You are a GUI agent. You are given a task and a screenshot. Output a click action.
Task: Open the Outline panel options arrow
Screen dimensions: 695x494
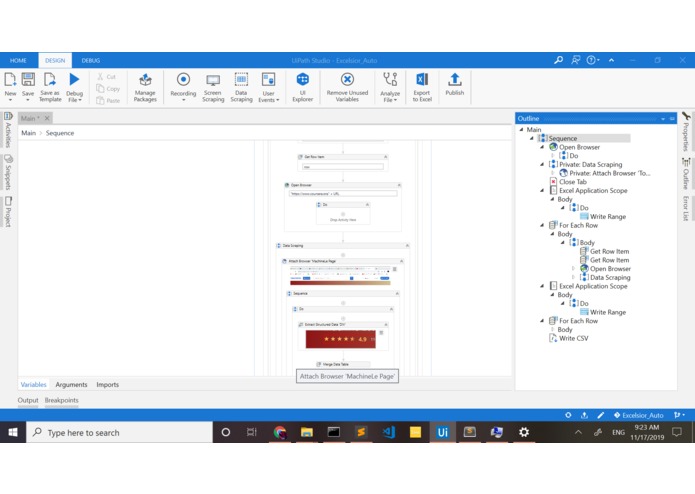pos(663,119)
